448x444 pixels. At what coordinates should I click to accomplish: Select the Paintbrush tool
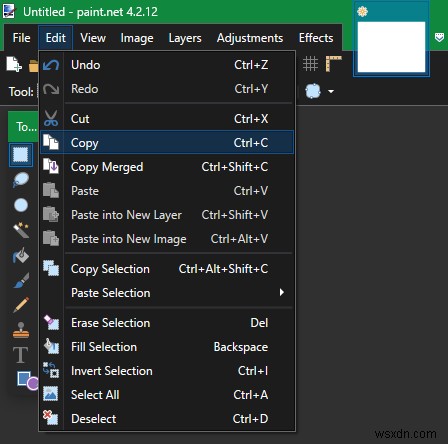click(21, 280)
